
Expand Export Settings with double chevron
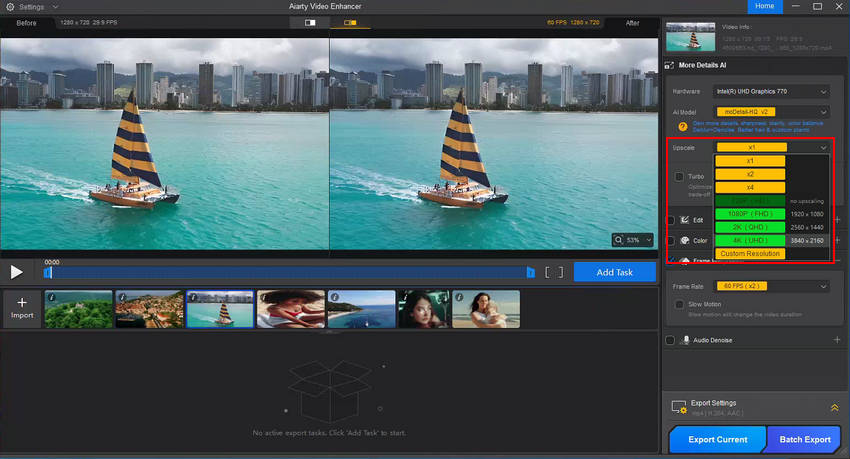835,408
